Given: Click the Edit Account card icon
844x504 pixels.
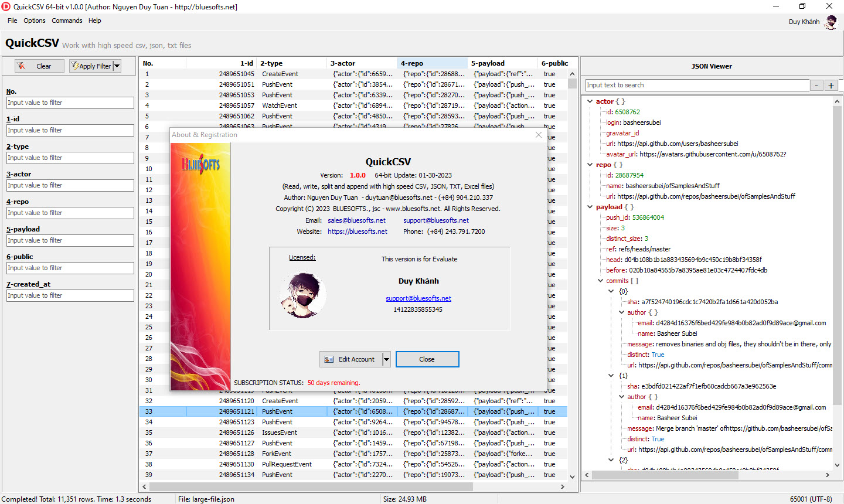Looking at the screenshot, I should point(329,359).
